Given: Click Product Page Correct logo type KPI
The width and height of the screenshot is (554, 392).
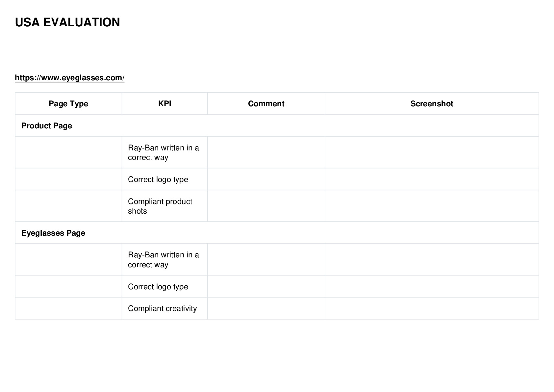Looking at the screenshot, I should pos(164,179).
